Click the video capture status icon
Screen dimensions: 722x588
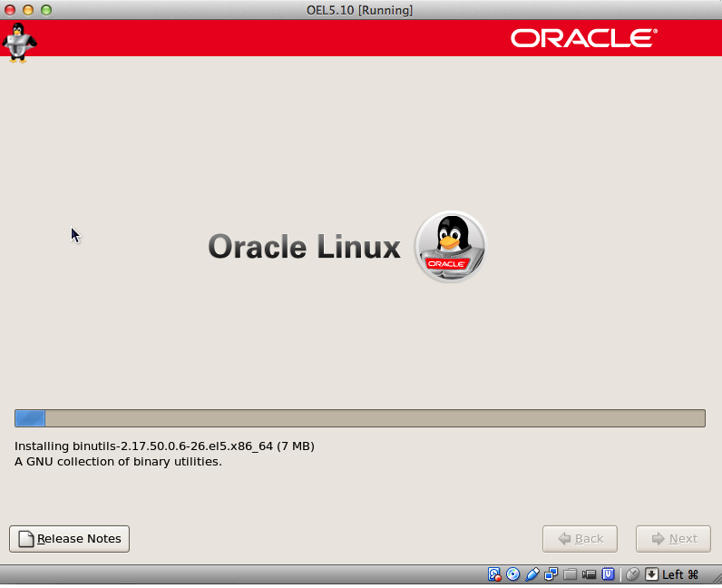click(x=589, y=574)
